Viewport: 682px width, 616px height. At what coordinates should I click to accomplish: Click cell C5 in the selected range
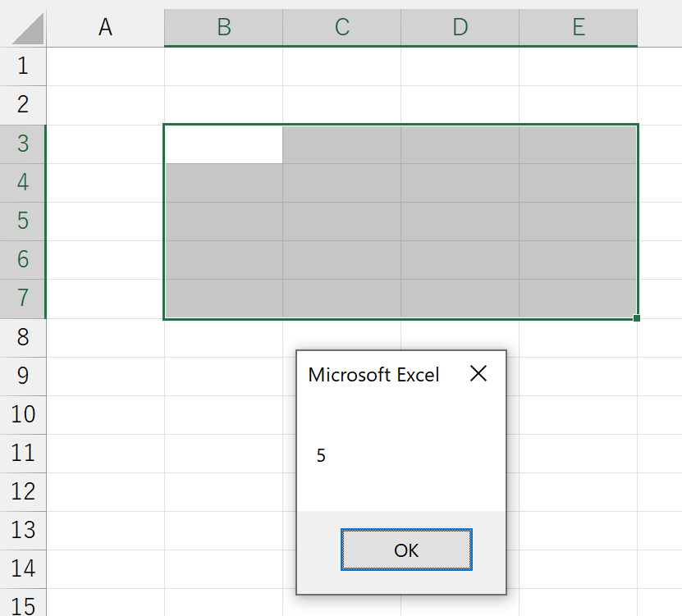(342, 221)
